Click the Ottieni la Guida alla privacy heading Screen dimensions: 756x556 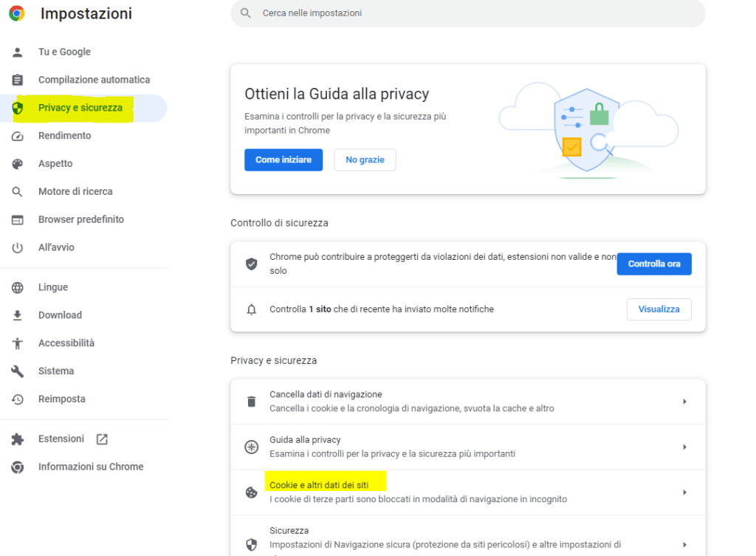click(337, 94)
